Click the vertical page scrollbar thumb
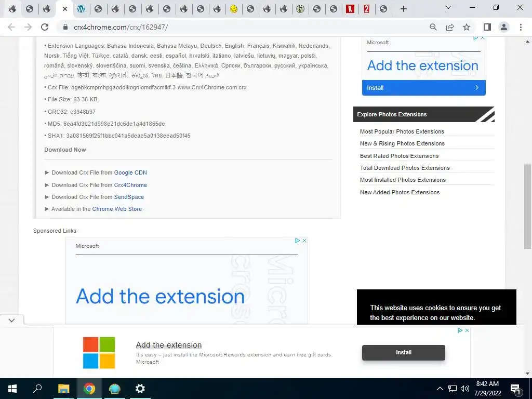 click(x=527, y=206)
